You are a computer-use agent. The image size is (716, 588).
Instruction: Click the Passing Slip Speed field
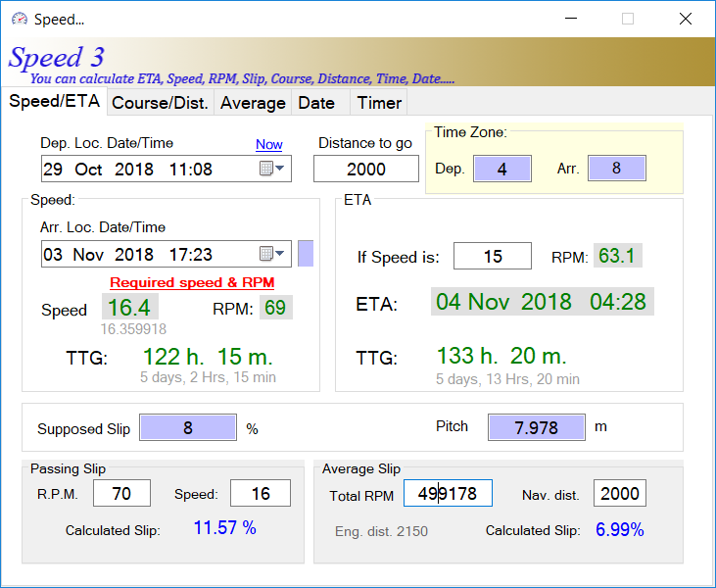click(261, 493)
